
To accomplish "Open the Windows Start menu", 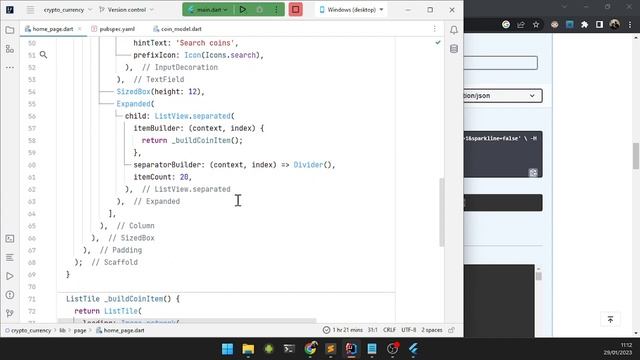I will (x=227, y=349).
